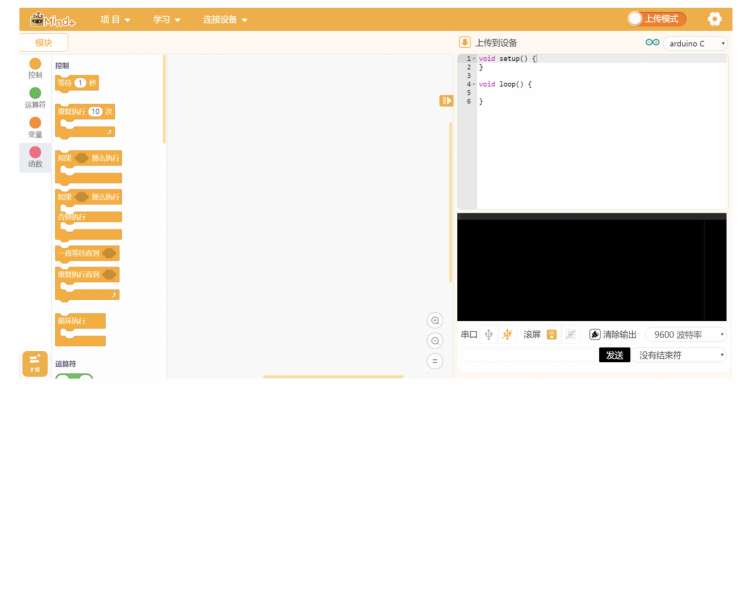Edit the value 1 in wait block

tap(80, 83)
